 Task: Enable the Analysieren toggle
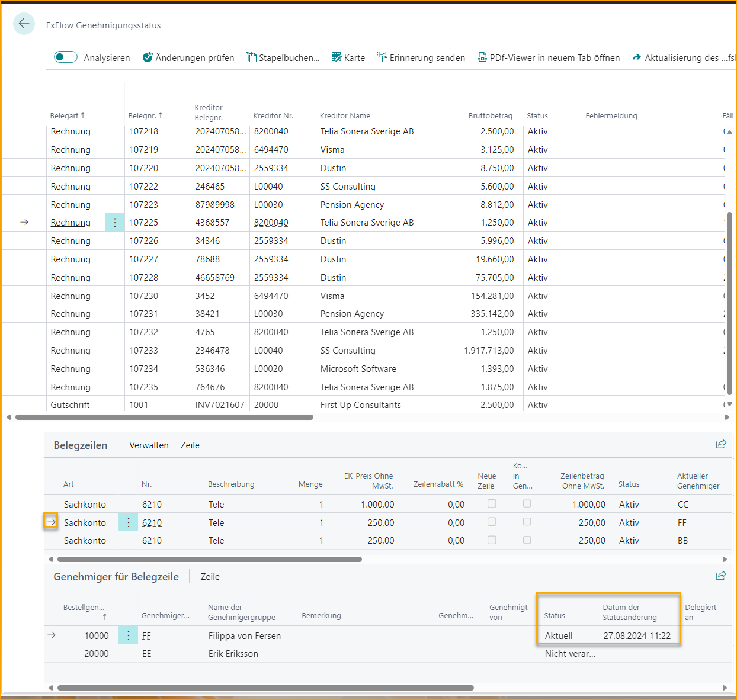click(65, 57)
